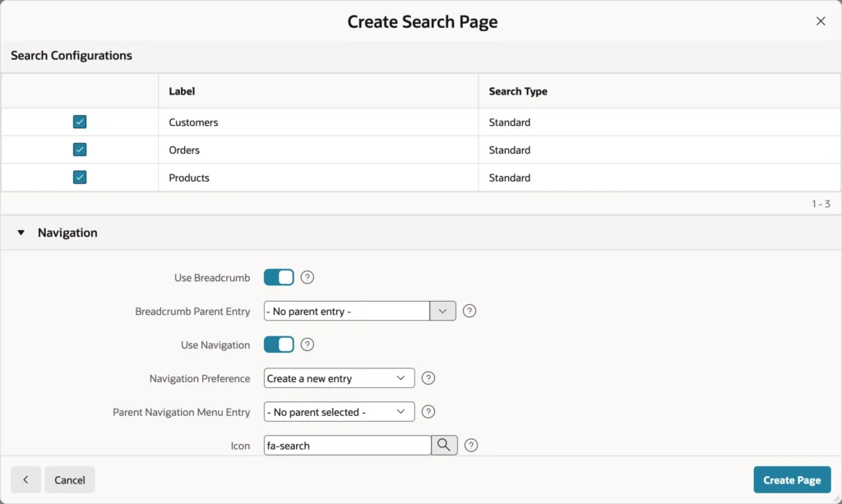Open help for Breadcrumb Parent Entry
The image size is (842, 504).
470,312
